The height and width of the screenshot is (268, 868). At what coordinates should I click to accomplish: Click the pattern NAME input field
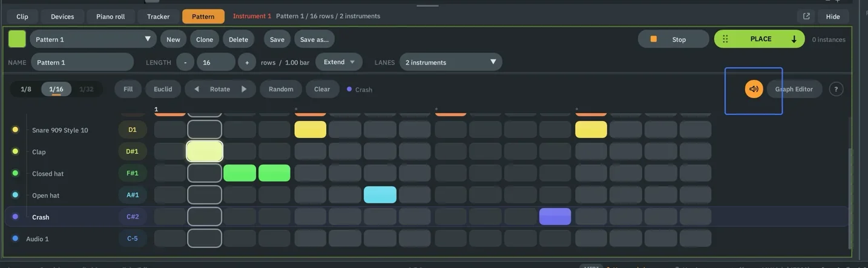coord(82,62)
